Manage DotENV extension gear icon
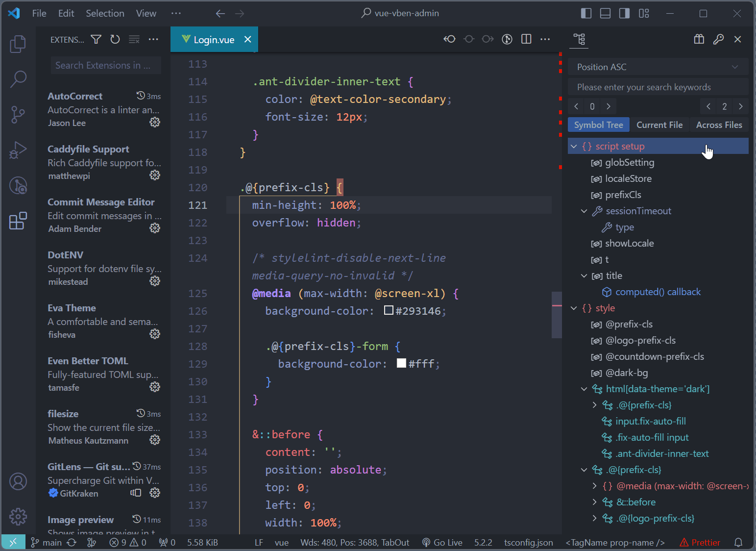The height and width of the screenshot is (551, 756). 155,281
